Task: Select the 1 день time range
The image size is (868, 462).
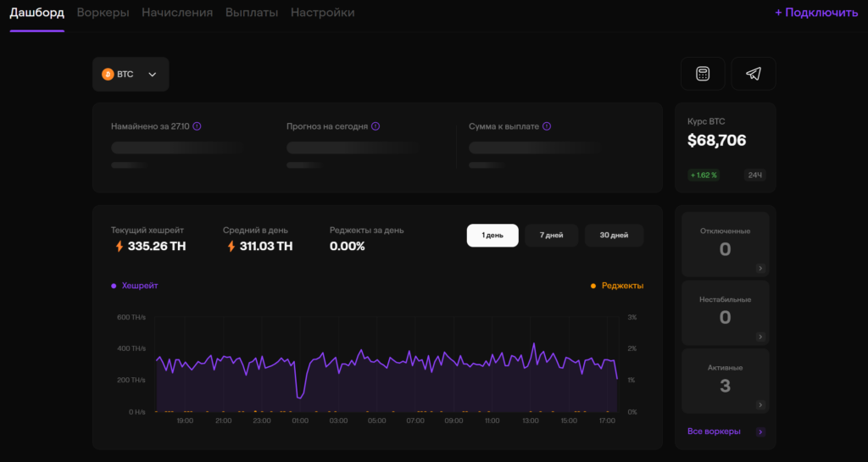Action: [492, 236]
